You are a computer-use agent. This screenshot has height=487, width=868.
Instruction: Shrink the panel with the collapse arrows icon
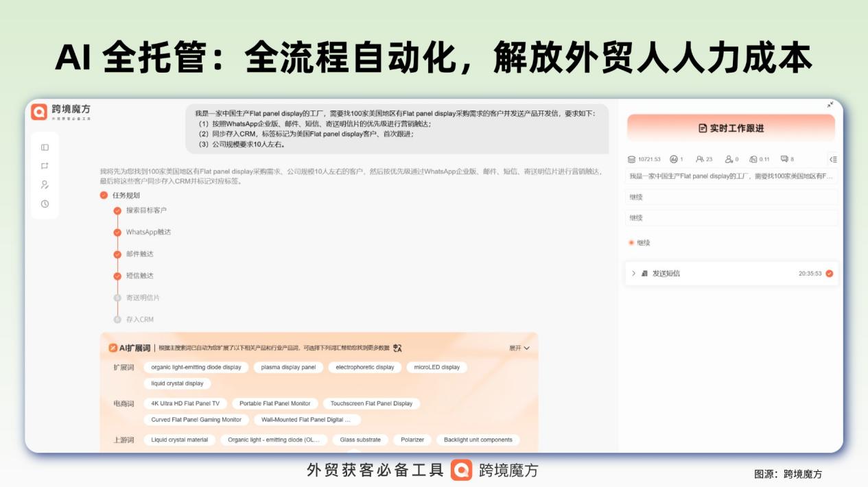830,105
